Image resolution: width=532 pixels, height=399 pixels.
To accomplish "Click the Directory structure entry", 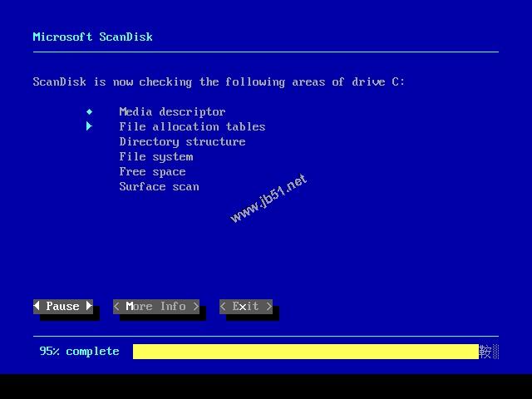I will click(x=182, y=141).
